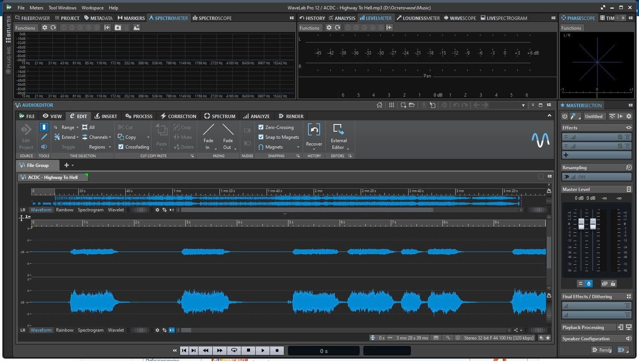Go to the home start screen
This screenshot has width=639, height=364.
tap(379, 105)
